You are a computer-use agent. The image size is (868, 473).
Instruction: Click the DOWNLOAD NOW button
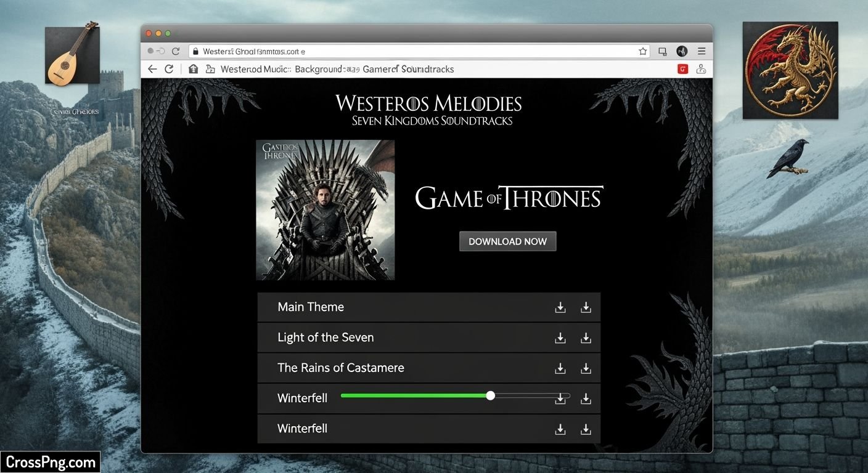508,241
